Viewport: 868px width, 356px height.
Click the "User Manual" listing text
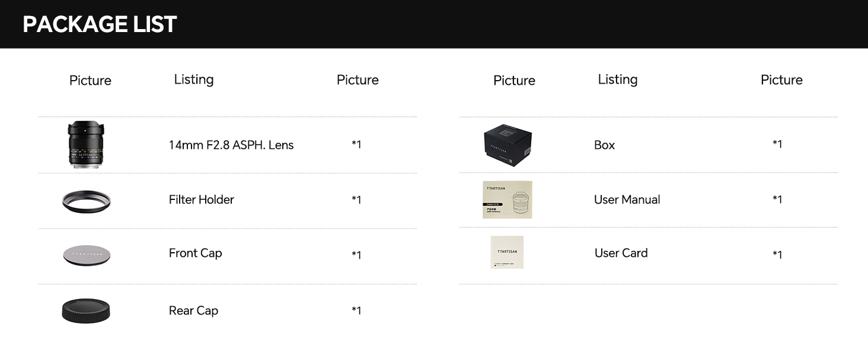627,199
